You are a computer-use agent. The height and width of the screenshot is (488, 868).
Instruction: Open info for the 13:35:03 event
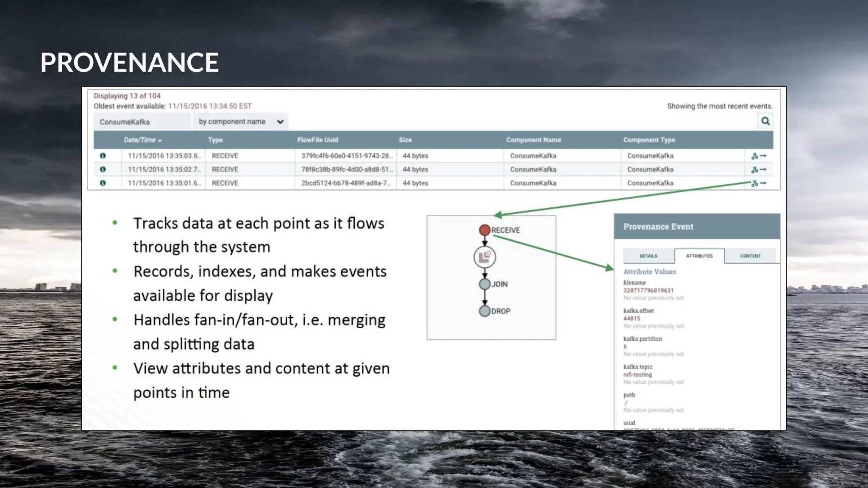point(103,156)
